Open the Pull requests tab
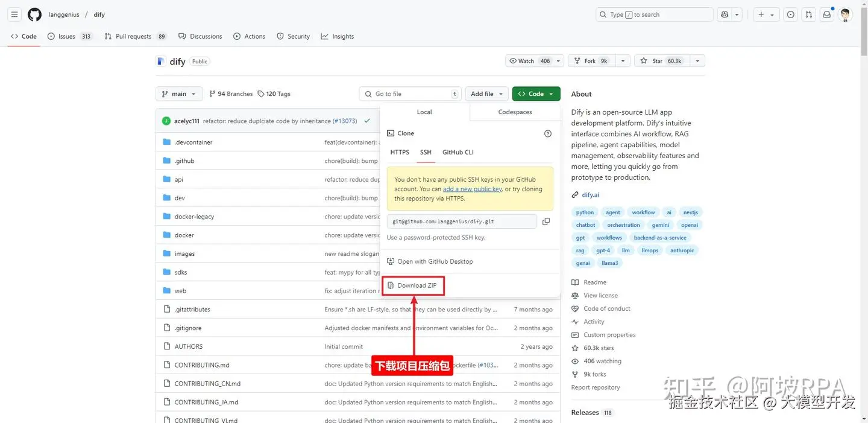The image size is (868, 423). [x=136, y=36]
